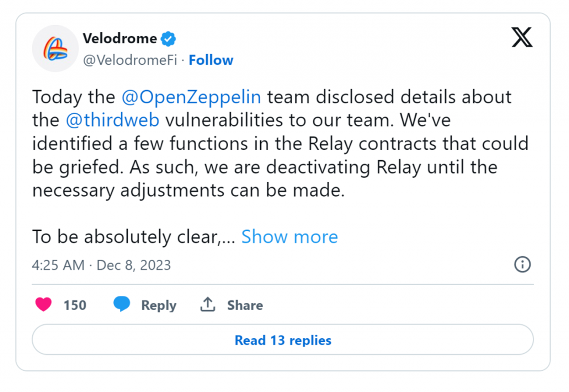This screenshot has height=392, width=569.
Task: Expand tweet with Show more
Action: pyautogui.click(x=289, y=237)
